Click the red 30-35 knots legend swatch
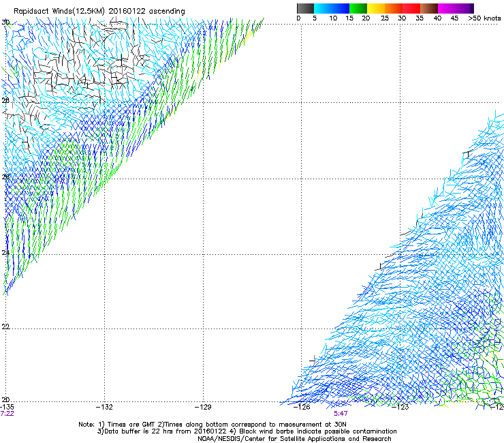 pos(411,8)
